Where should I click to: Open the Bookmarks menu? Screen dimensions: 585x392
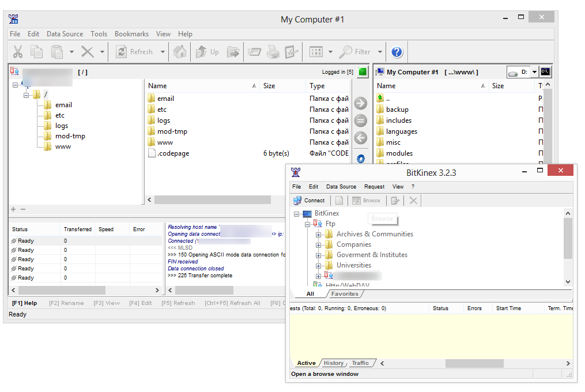point(131,34)
